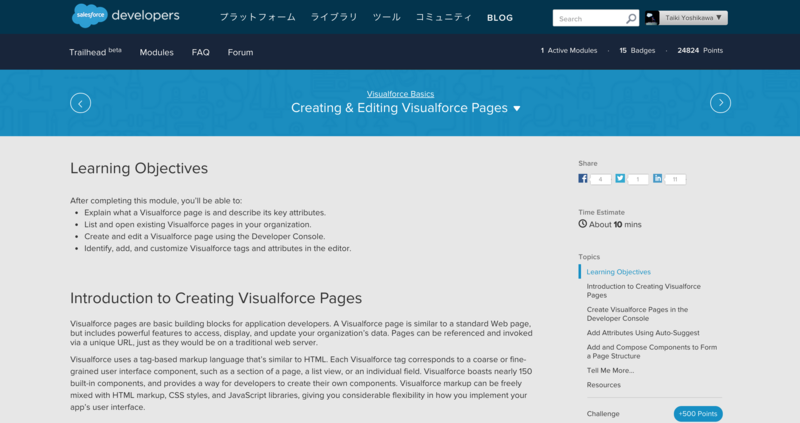Open the Taiki Yoshikawa account dropdown

coord(693,18)
